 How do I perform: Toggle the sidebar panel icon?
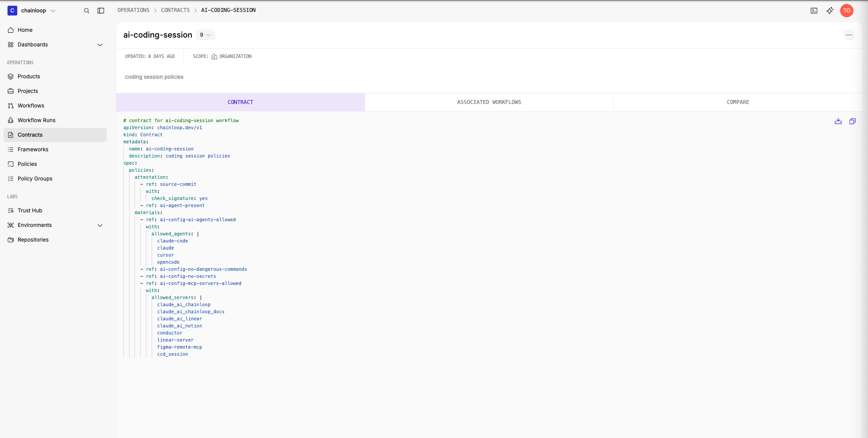tap(101, 11)
